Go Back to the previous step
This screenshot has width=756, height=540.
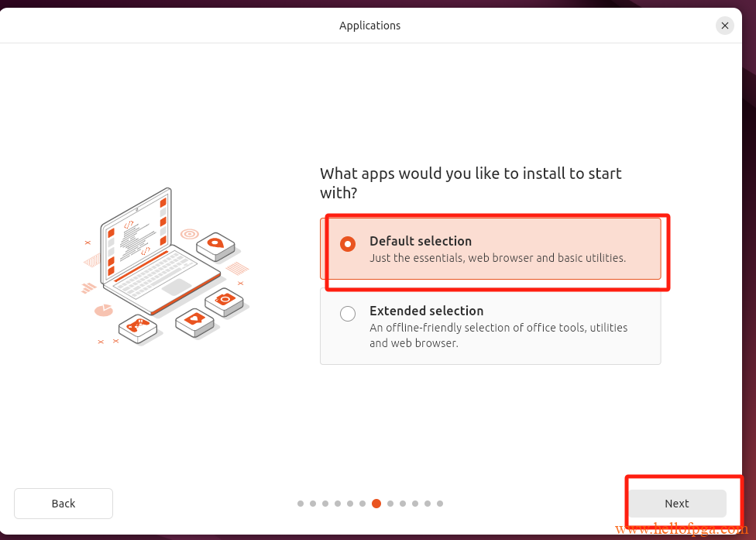pos(64,504)
